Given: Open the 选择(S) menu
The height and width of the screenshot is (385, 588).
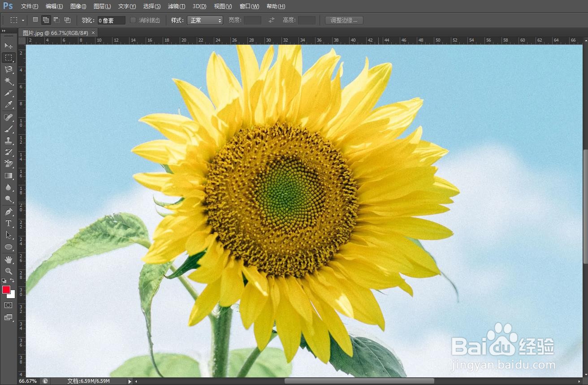Looking at the screenshot, I should [x=152, y=6].
